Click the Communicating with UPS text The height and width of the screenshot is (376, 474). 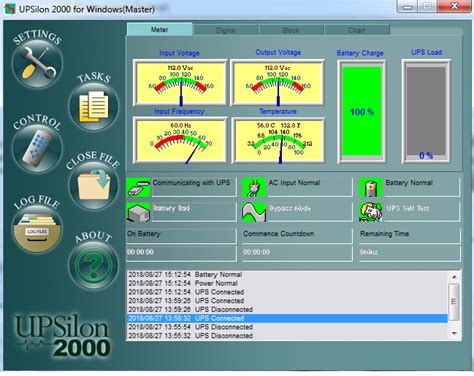tap(191, 183)
